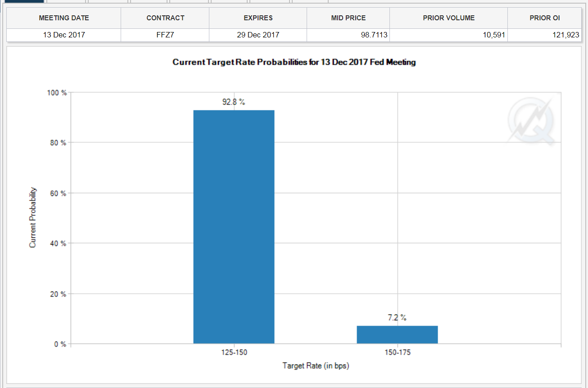Select the 98.7113 mid price value

click(374, 35)
